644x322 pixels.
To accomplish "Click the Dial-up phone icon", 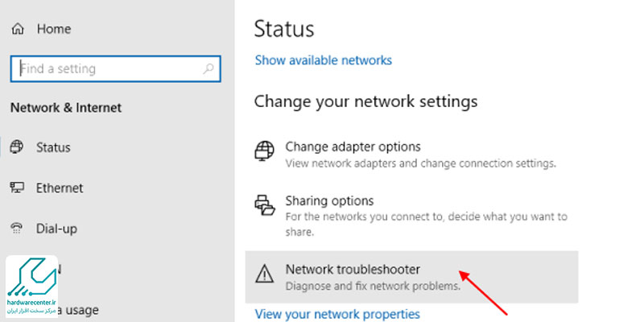I will (17, 229).
